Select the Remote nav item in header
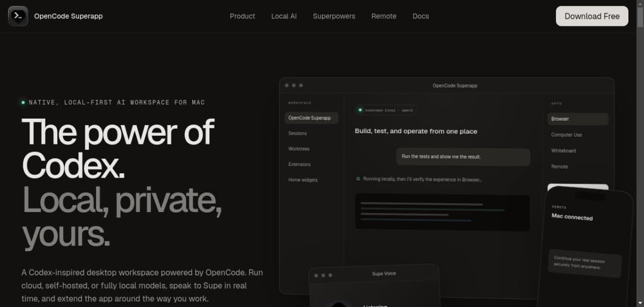644x307 pixels. click(x=384, y=16)
